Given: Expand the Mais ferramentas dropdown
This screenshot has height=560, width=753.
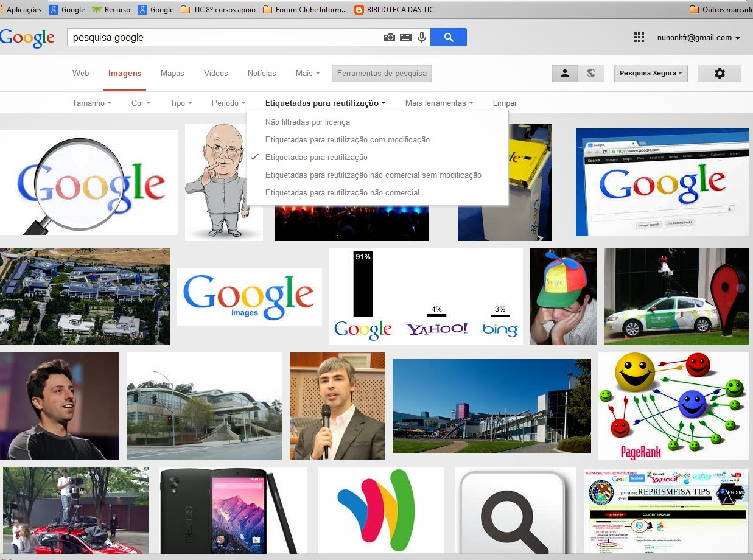Looking at the screenshot, I should pyautogui.click(x=440, y=103).
